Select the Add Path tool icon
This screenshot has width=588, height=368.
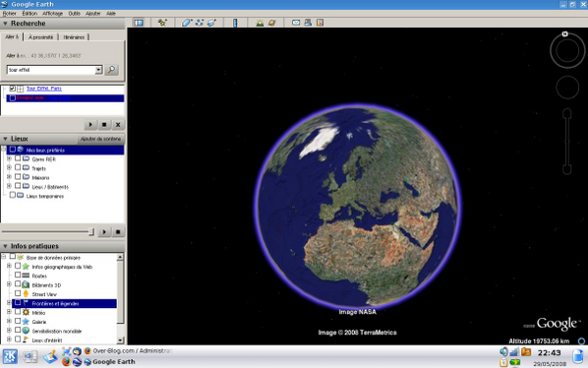pos(199,23)
